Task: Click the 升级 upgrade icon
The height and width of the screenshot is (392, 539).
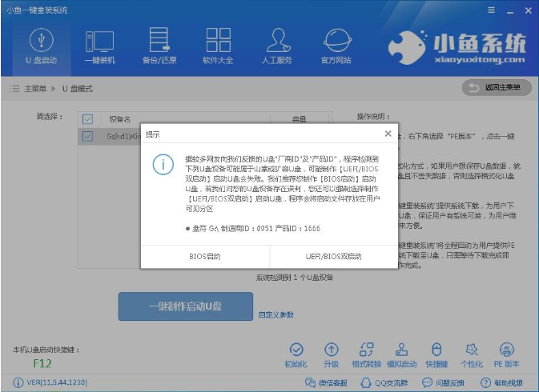Action: click(332, 355)
